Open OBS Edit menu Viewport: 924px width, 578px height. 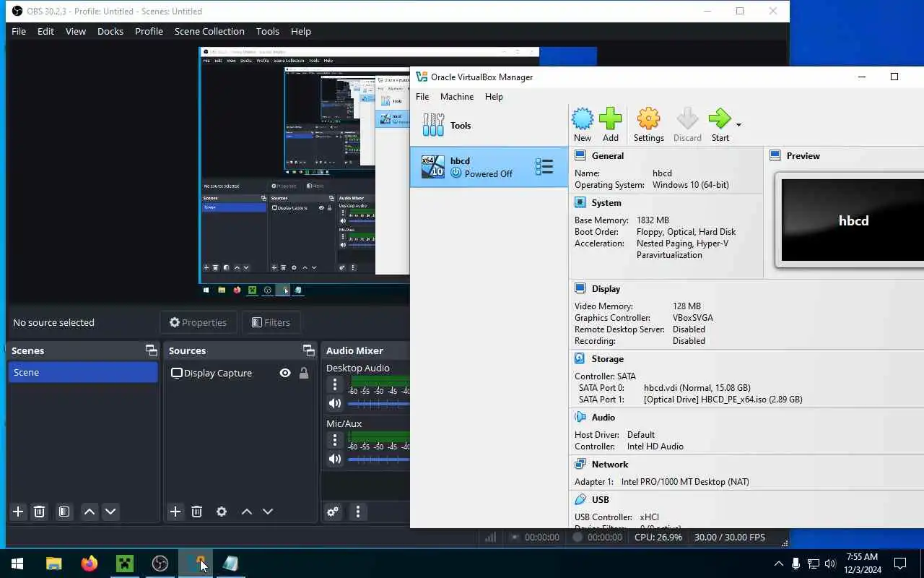pos(45,31)
